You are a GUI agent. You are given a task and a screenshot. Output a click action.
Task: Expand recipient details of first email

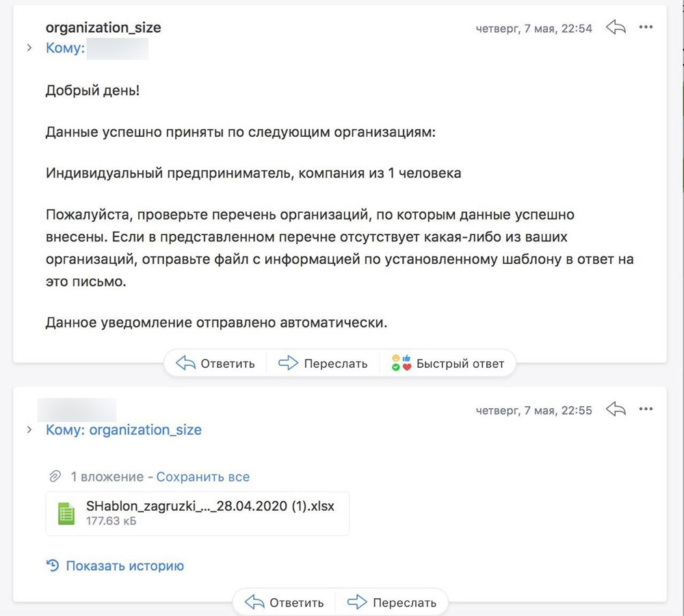pos(29,48)
